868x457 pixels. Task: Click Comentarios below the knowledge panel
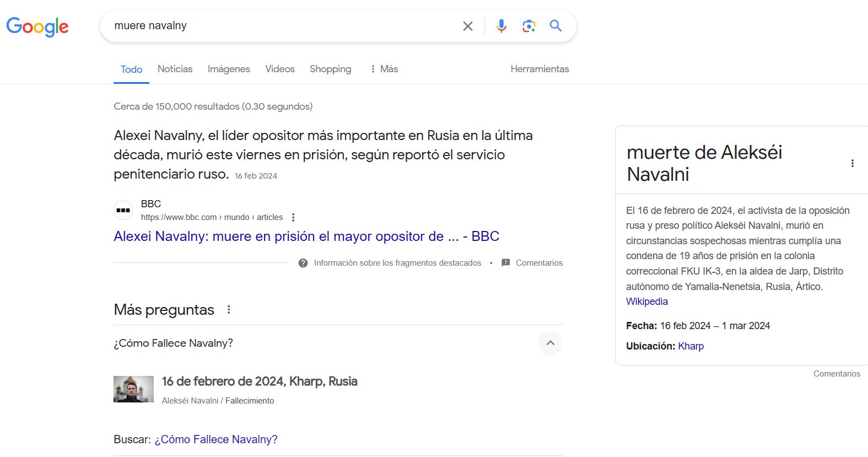pyautogui.click(x=837, y=374)
